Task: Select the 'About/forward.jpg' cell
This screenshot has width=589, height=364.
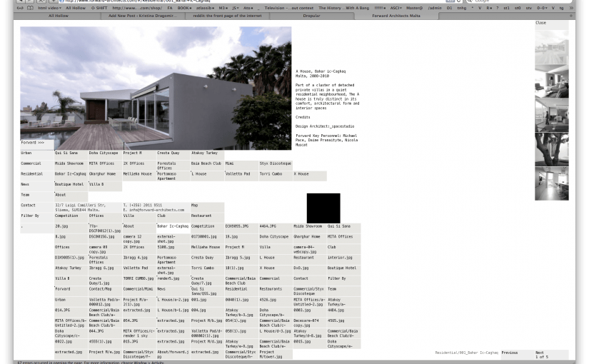Action: (173, 354)
